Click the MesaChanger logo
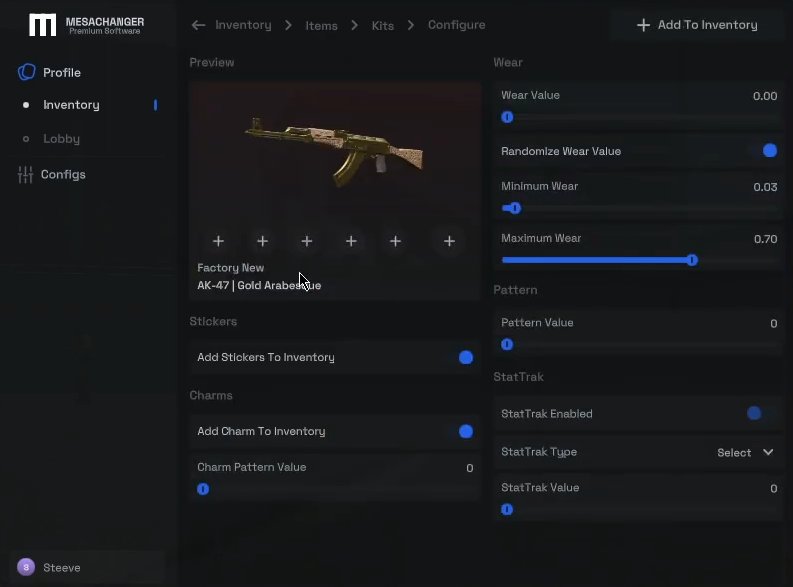This screenshot has height=587, width=793. [x=43, y=25]
